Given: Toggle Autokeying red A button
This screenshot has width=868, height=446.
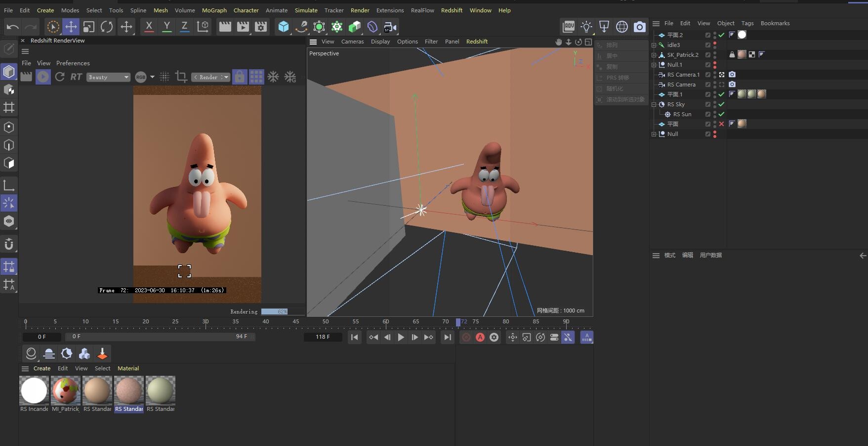Looking at the screenshot, I should point(480,337).
